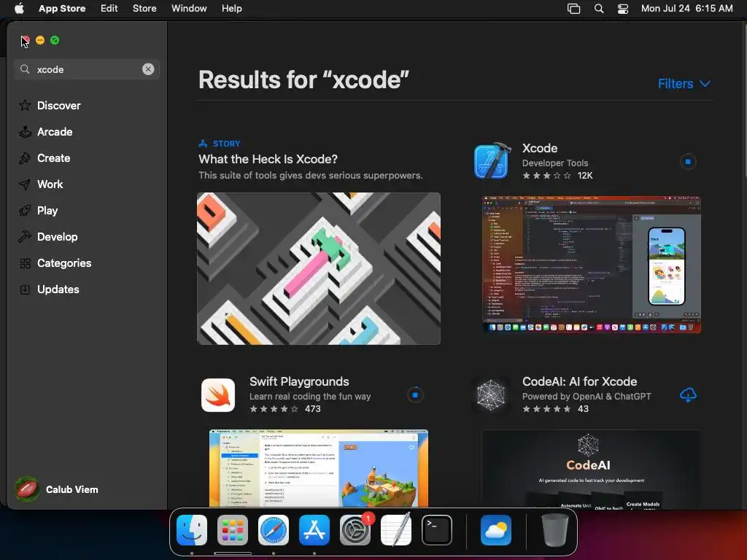View the Swift Playgrounds screenshot preview
The height and width of the screenshot is (560, 747).
(319, 468)
